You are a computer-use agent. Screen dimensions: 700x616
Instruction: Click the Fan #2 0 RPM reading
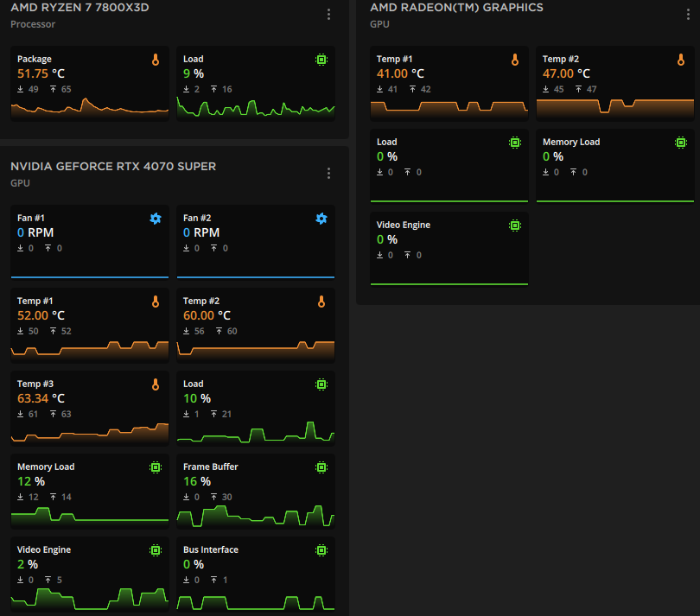201,232
